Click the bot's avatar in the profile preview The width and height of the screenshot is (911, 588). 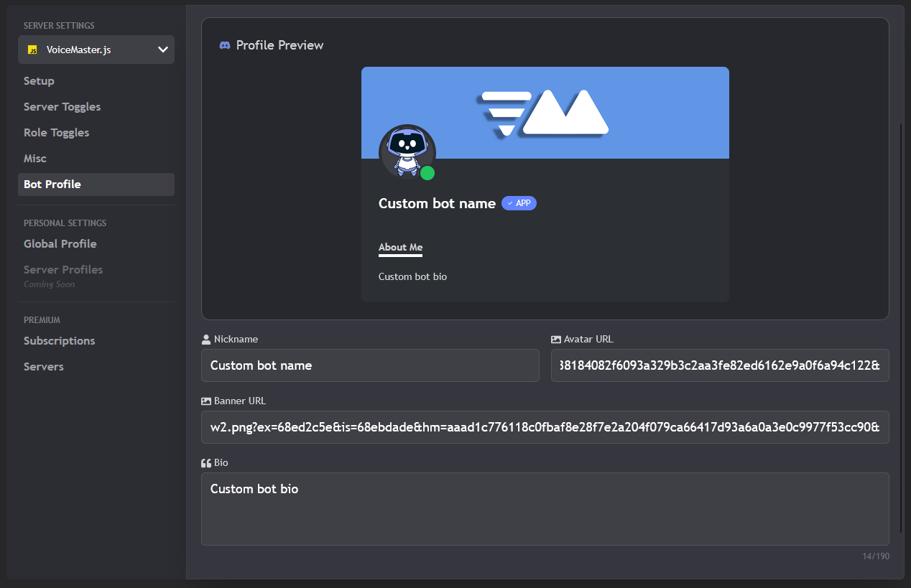click(x=407, y=152)
